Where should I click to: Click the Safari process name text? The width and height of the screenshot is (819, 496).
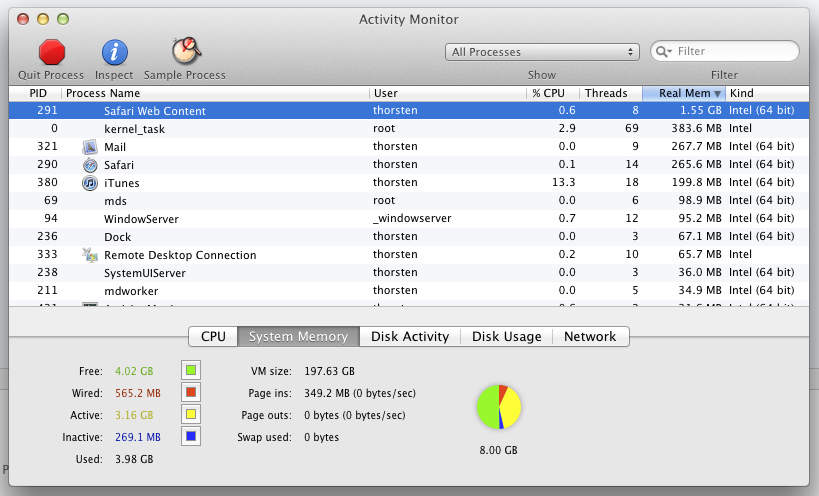click(119, 165)
